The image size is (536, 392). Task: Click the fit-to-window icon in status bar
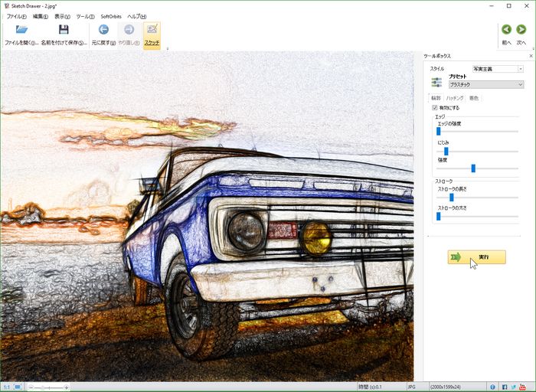pyautogui.click(x=18, y=387)
